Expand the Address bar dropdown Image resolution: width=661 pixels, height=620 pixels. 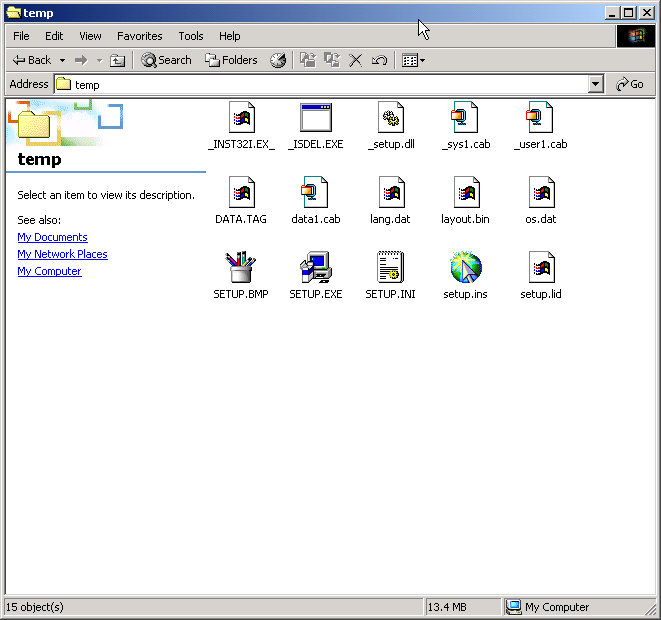click(596, 85)
